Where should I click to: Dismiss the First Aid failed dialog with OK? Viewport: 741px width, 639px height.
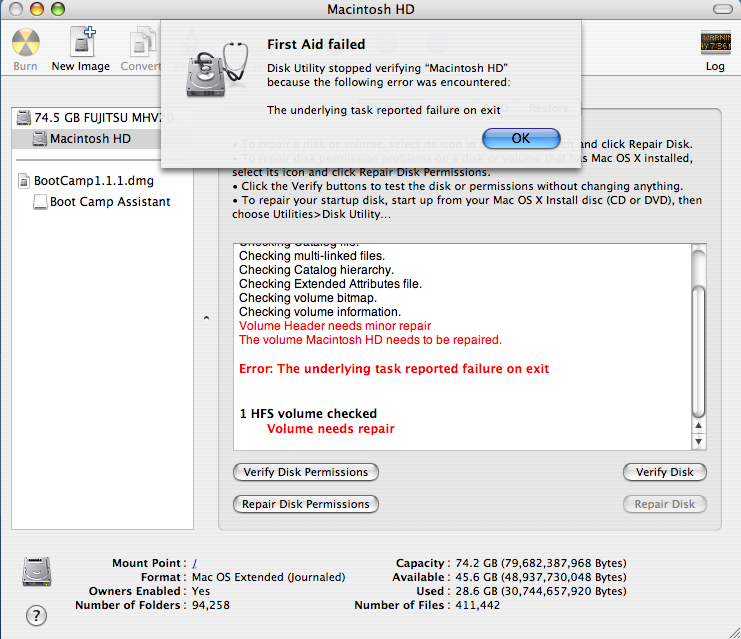[521, 138]
